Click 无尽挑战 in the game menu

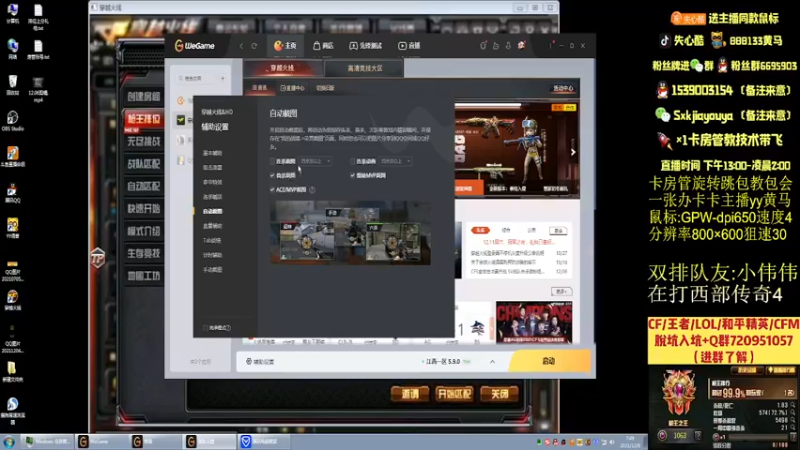coord(143,141)
